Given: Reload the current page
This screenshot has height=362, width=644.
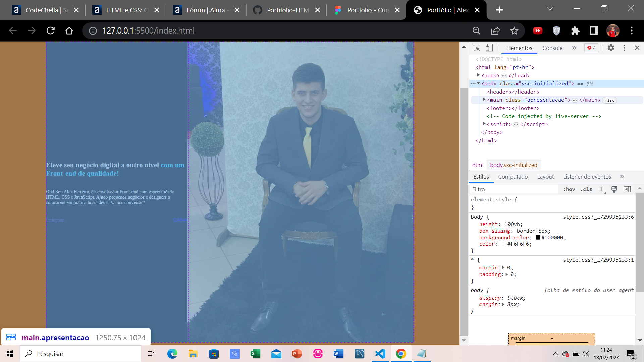Looking at the screenshot, I should tap(51, 31).
